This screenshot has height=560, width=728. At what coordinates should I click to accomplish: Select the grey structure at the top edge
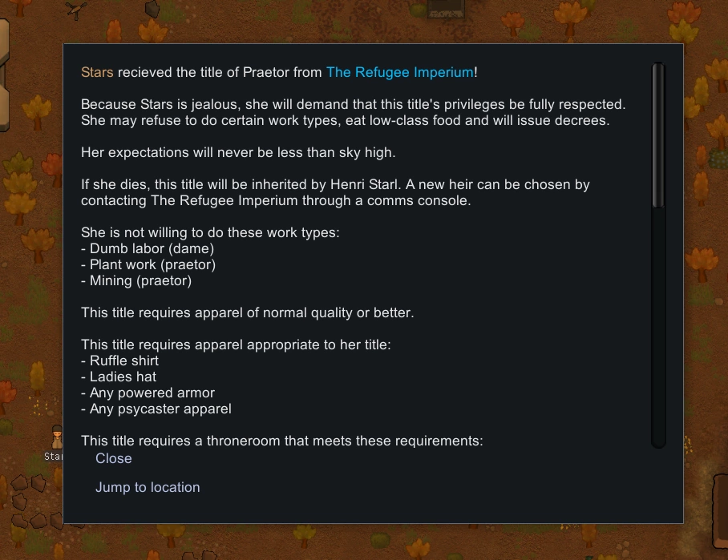(448, 8)
